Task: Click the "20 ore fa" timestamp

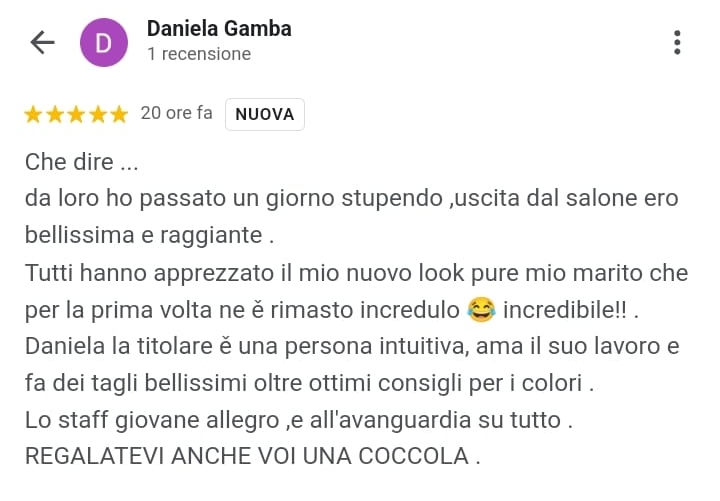Action: (176, 113)
